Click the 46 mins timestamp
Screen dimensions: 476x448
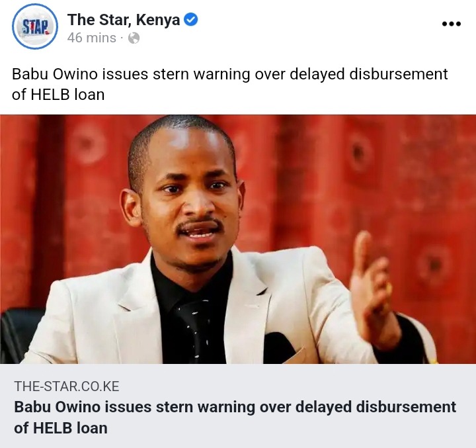tap(92, 38)
